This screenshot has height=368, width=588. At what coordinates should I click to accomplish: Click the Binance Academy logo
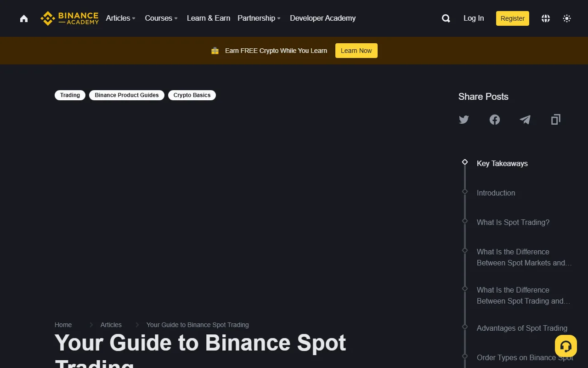[69, 18]
